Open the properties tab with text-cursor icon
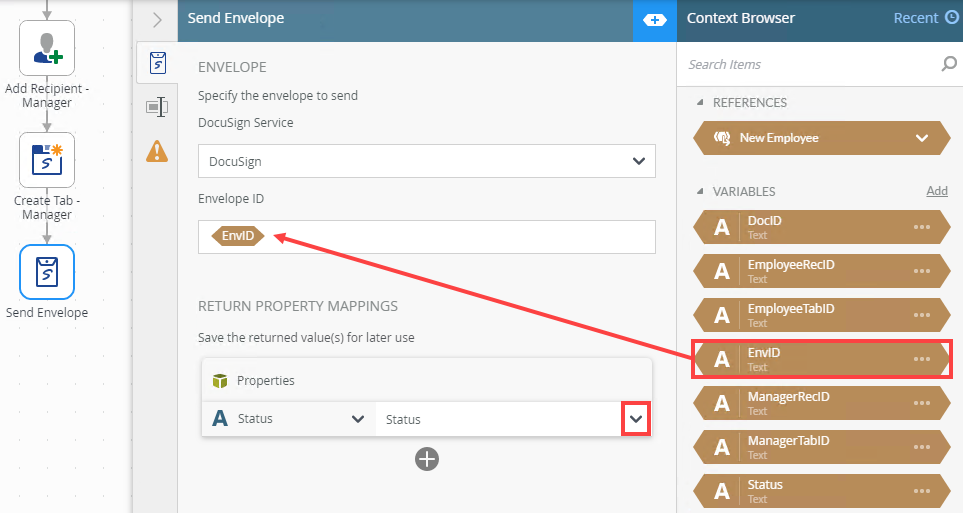Screen dimensions: 963x513 click(x=157, y=107)
